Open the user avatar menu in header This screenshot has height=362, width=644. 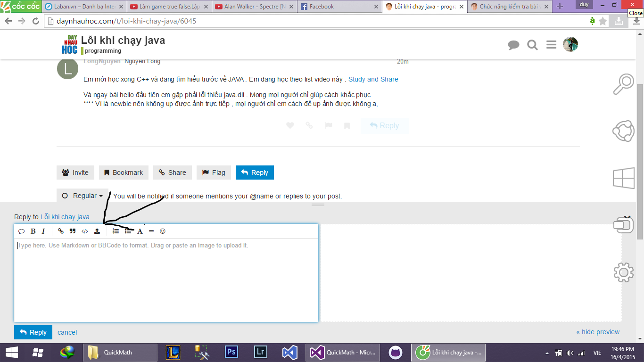[x=570, y=45]
